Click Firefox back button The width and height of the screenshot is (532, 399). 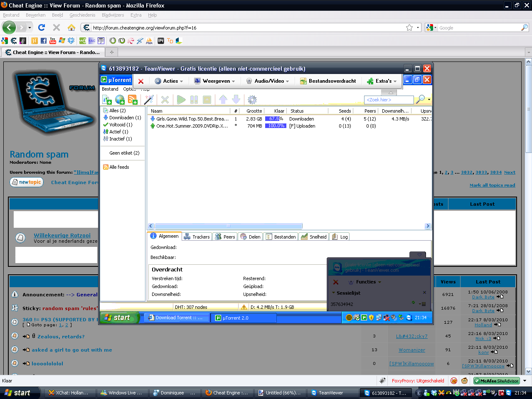click(9, 28)
